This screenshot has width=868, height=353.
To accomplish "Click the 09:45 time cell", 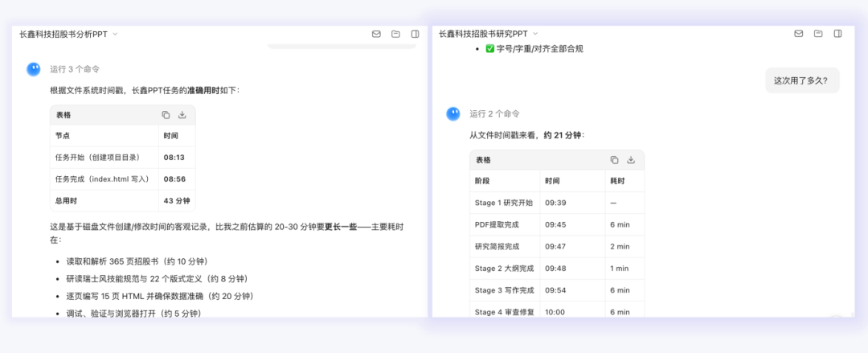I will coord(573,224).
